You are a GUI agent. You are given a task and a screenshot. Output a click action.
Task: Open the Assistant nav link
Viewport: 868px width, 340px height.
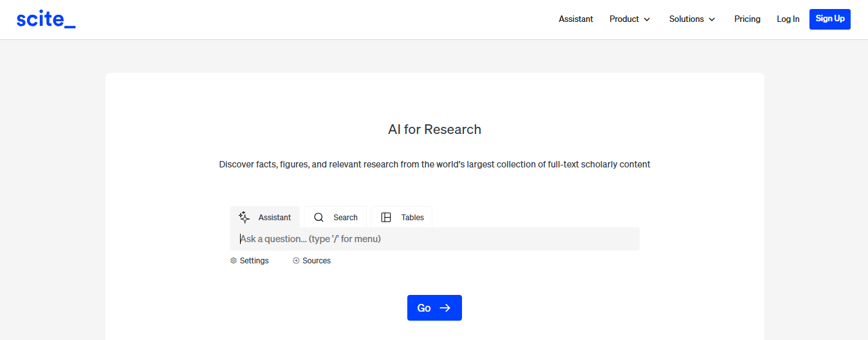[x=576, y=19]
